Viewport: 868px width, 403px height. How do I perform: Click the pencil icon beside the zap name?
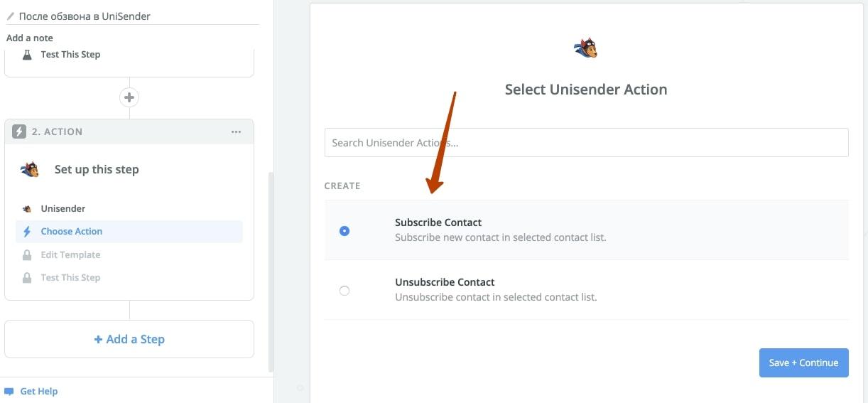(11, 16)
